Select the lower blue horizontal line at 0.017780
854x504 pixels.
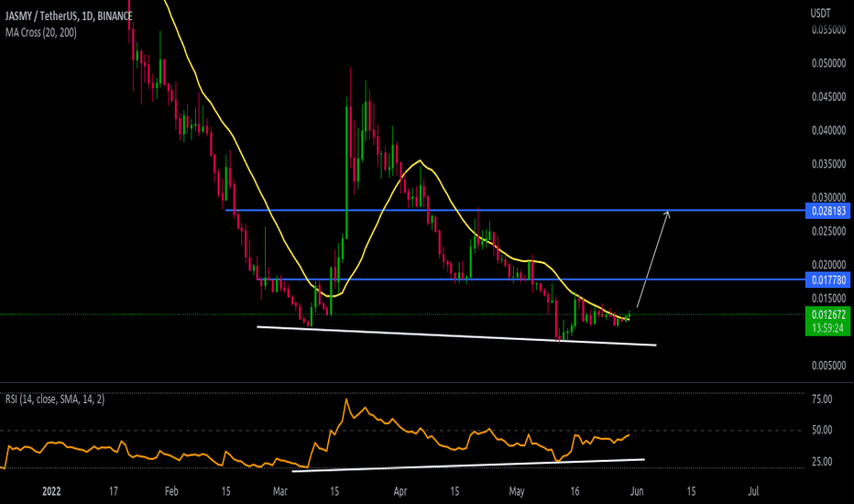click(x=531, y=279)
